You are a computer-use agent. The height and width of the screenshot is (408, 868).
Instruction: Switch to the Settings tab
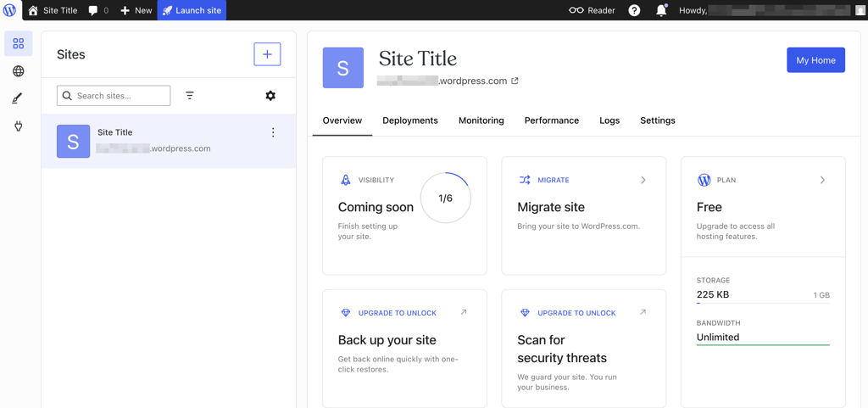[x=658, y=120]
